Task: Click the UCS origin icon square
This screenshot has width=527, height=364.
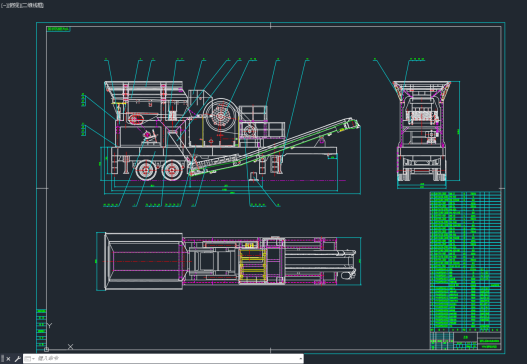Action: pyautogui.click(x=46, y=349)
